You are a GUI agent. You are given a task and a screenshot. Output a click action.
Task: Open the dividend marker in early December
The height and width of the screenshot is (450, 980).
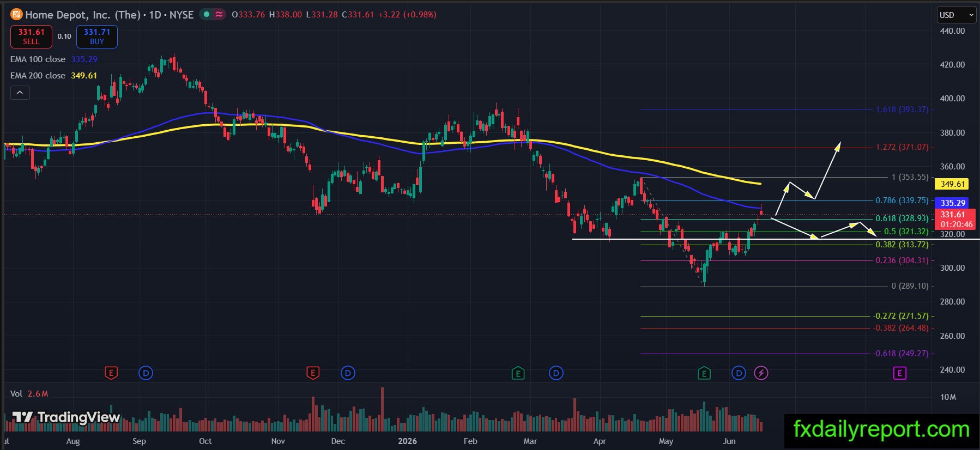click(348, 373)
